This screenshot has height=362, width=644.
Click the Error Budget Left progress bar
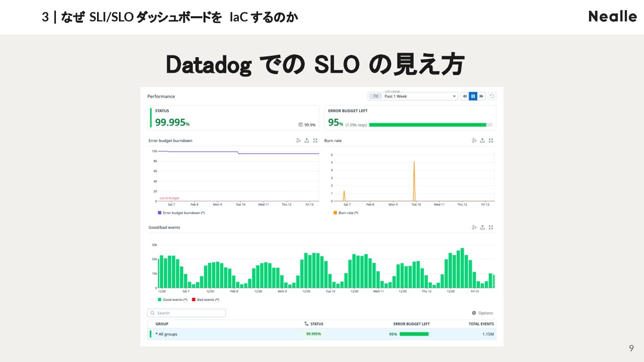pos(431,125)
